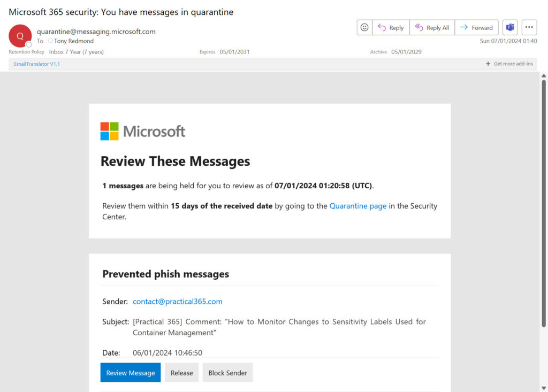548x392 pixels.
Task: Click recipient name Tony Redmond
Action: (74, 41)
